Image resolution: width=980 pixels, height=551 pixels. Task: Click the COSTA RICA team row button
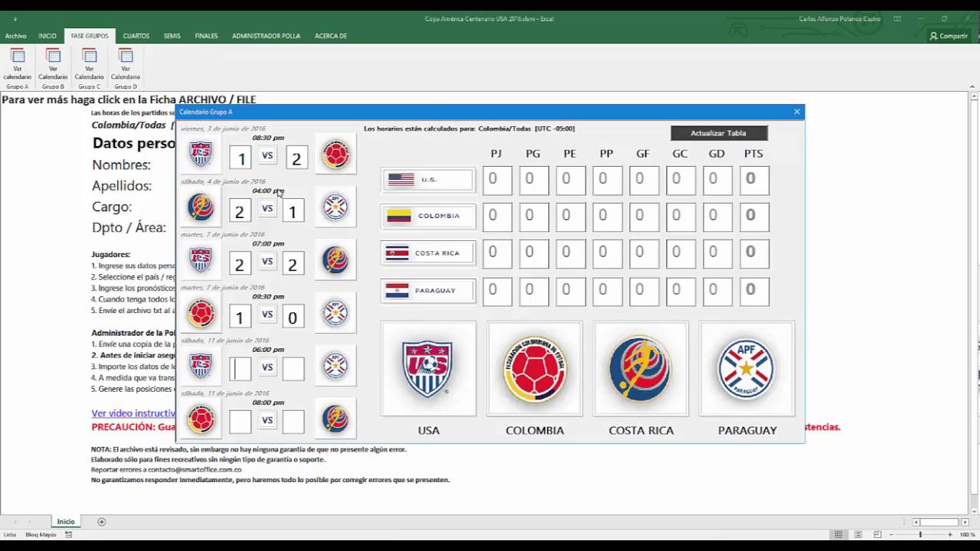428,253
